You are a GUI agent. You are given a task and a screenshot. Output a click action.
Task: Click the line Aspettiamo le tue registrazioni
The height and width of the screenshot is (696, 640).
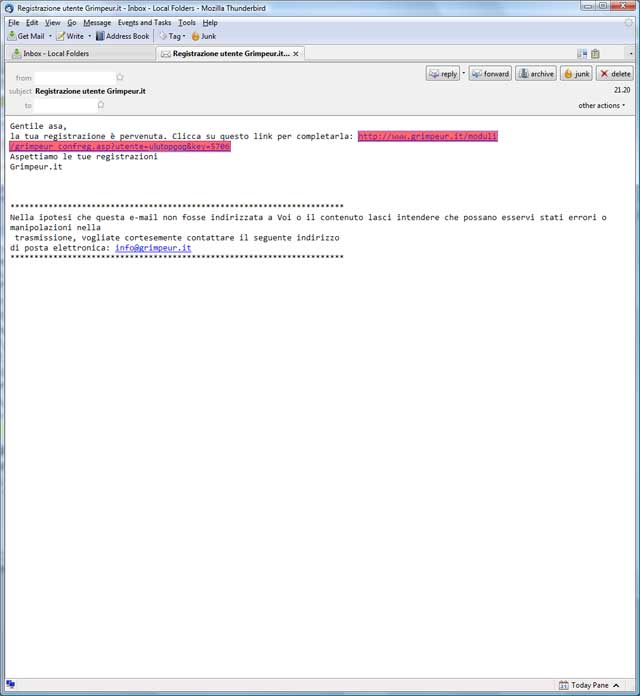point(83,157)
